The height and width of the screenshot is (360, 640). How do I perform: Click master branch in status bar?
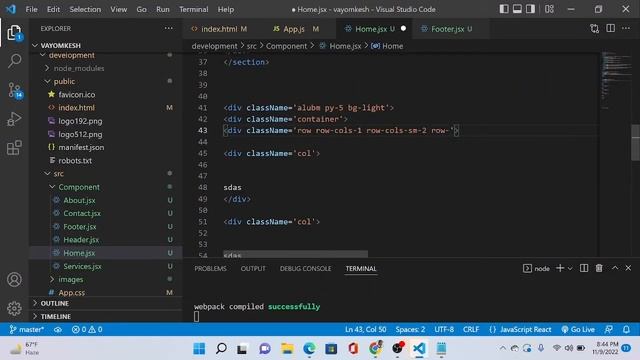[27, 329]
